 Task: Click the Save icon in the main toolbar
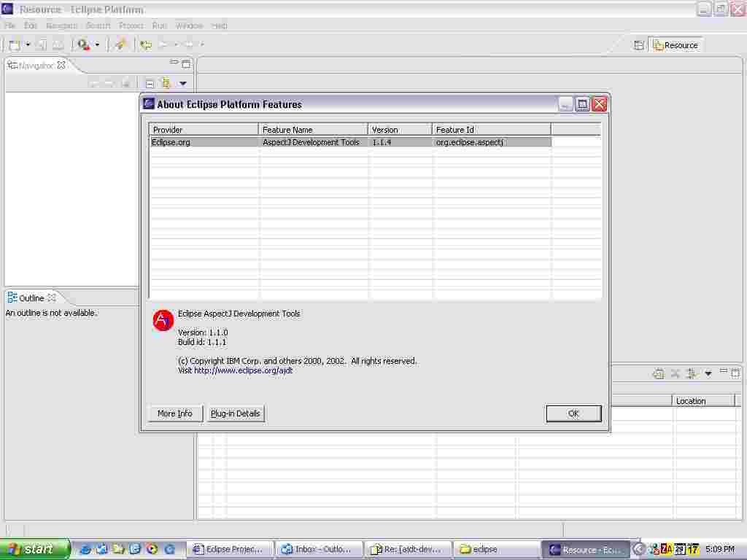[x=42, y=45]
